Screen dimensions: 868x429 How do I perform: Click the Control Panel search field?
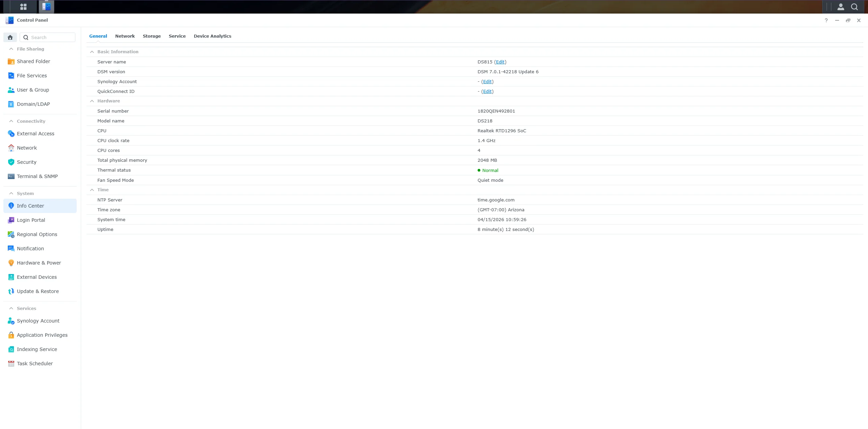(x=48, y=37)
